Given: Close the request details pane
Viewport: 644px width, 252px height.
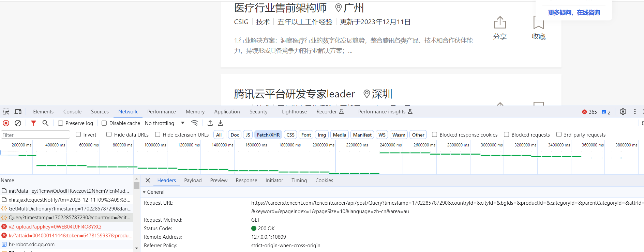Looking at the screenshot, I should pos(148,180).
